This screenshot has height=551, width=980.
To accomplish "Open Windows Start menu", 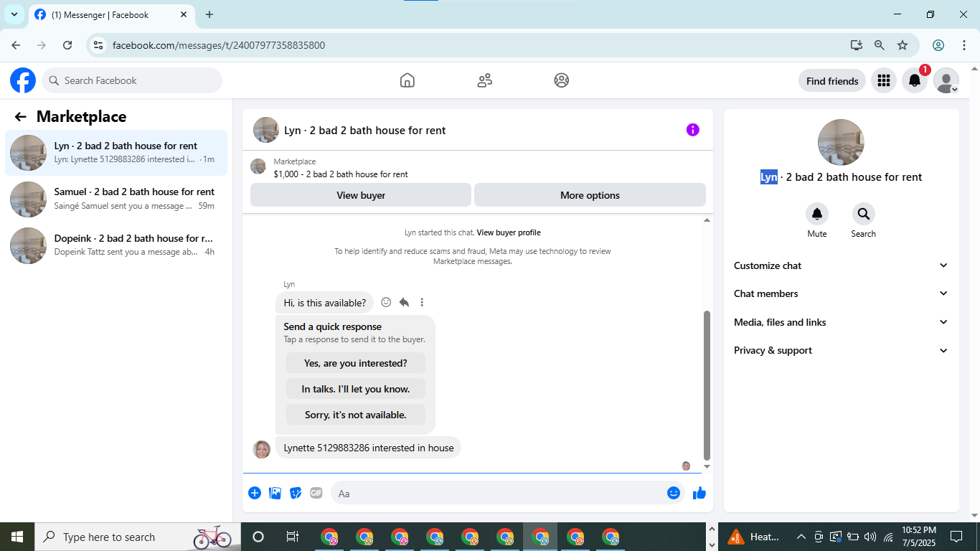I will point(17,537).
